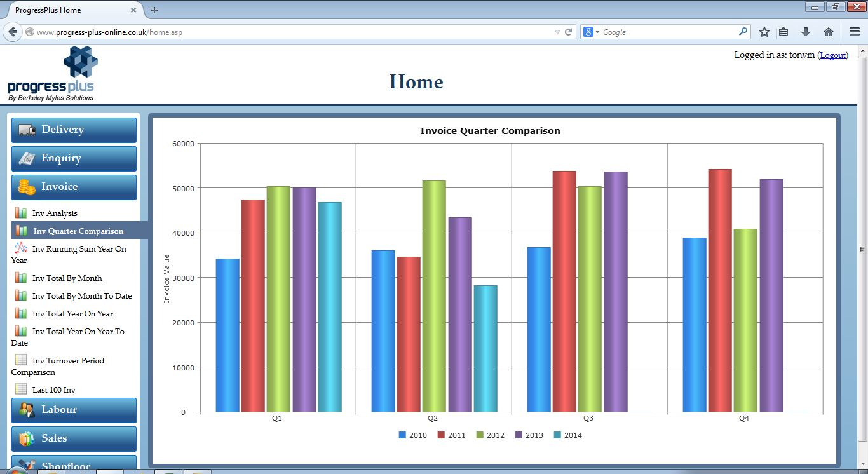Click the Inv Turnover Period Comparison table icon
868x474 pixels.
click(21, 360)
